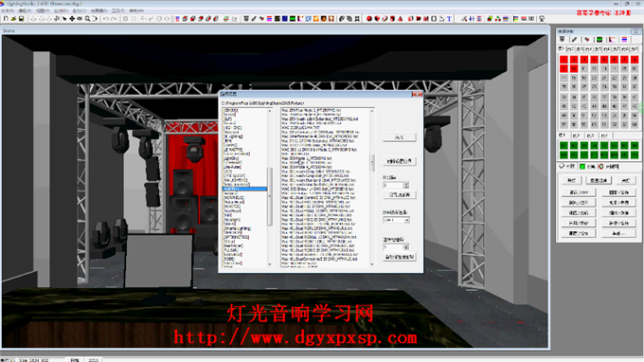Image resolution: width=644 pixels, height=362 pixels.
Task: Click the green screen icon in right panel
Action: (x=599, y=40)
